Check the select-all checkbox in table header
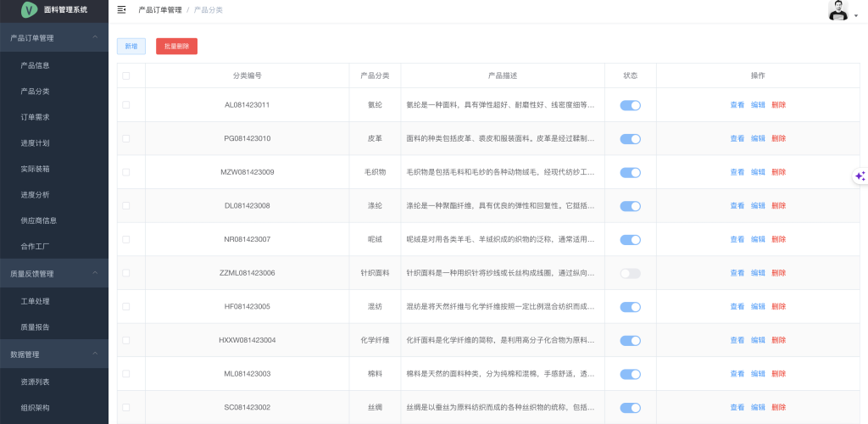The height and width of the screenshot is (424, 868). pos(126,75)
